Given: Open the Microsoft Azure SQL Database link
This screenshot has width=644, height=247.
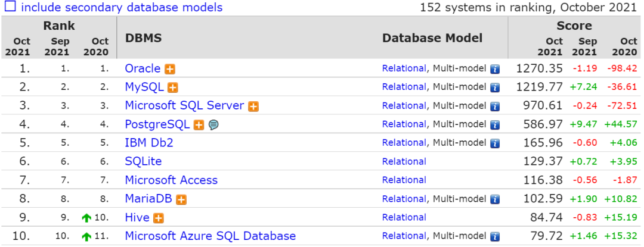Looking at the screenshot, I should pos(210,236).
